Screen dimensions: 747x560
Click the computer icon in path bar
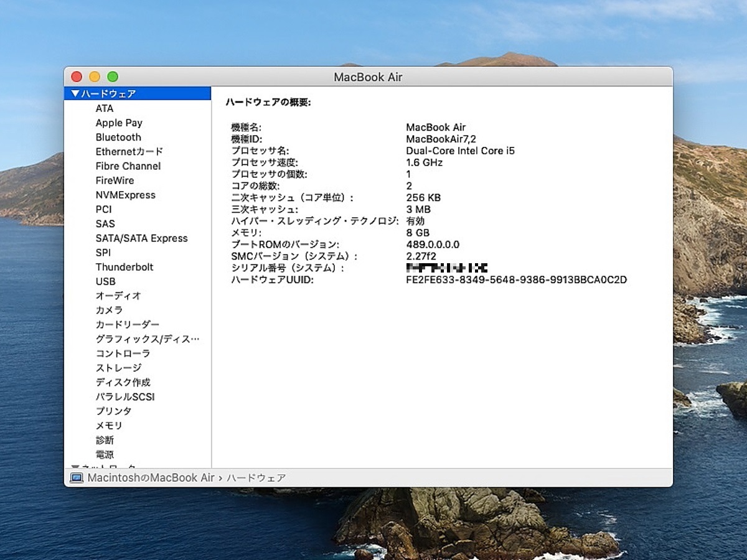pyautogui.click(x=77, y=478)
